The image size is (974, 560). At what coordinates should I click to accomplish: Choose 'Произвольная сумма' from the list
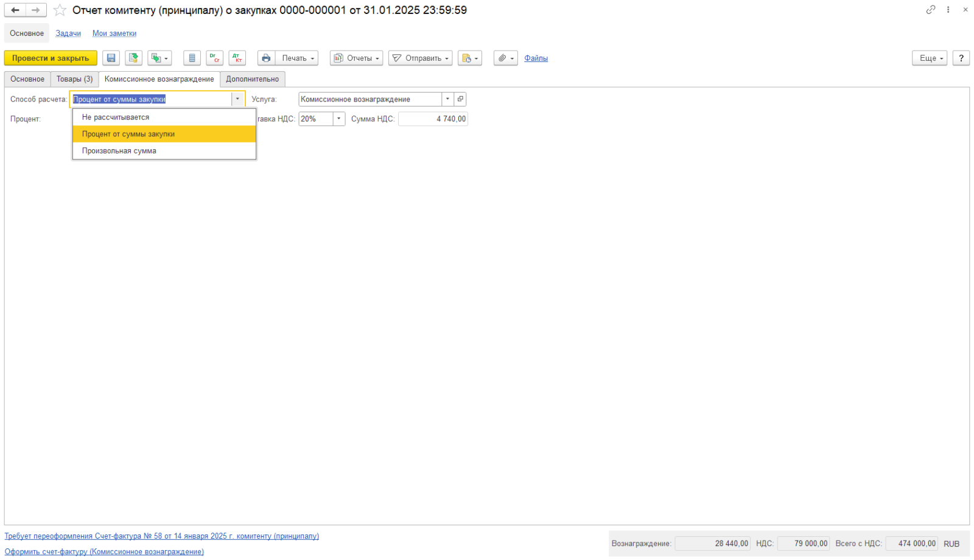click(119, 151)
